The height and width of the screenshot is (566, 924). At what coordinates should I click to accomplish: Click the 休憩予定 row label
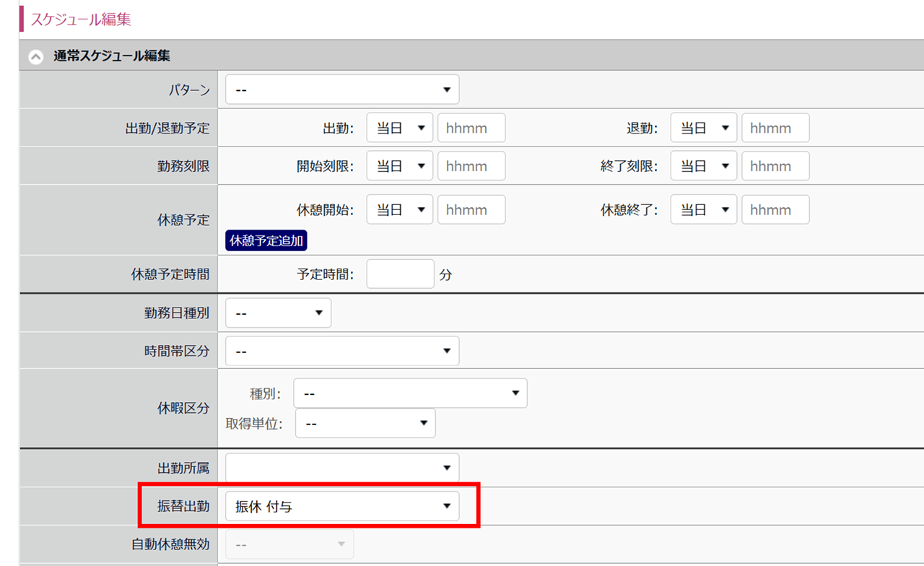point(183,220)
